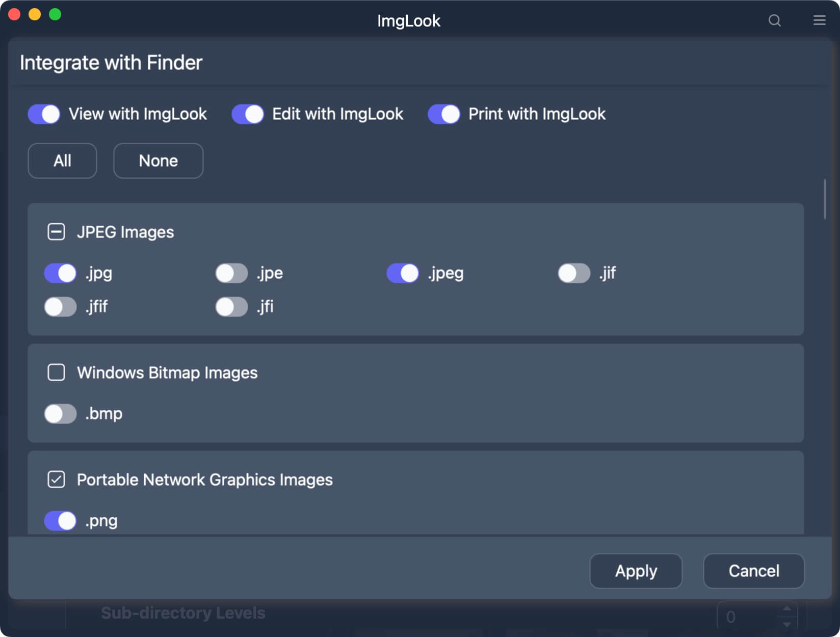Turn on the .bmp toggle
The width and height of the screenshot is (840, 637).
coord(60,414)
